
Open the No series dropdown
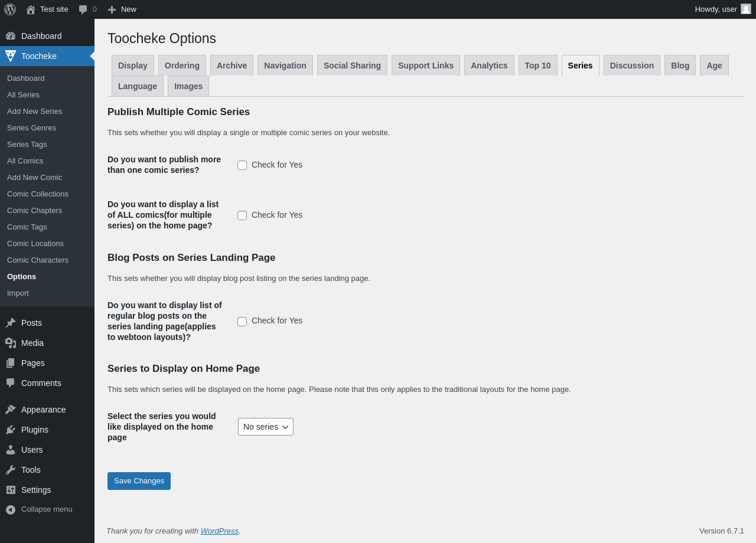(266, 427)
